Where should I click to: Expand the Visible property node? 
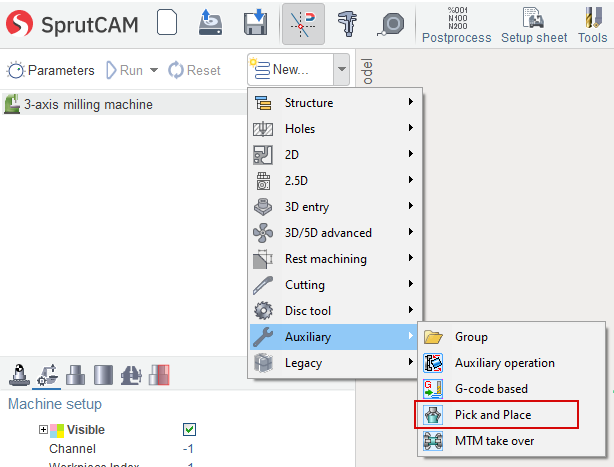tap(43, 430)
